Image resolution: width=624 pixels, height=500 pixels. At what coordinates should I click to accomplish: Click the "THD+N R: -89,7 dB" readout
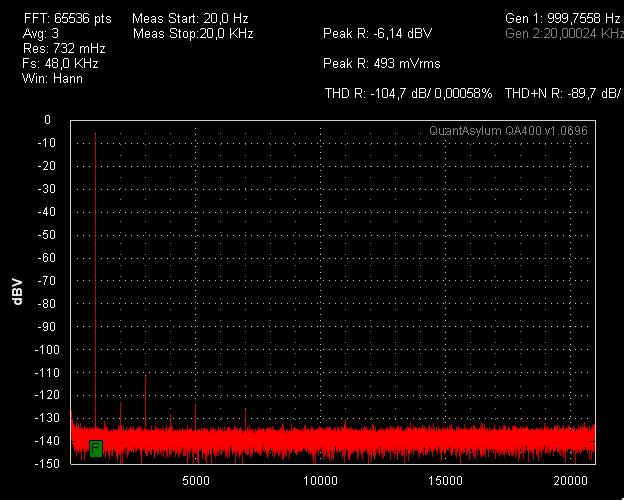tap(563, 94)
